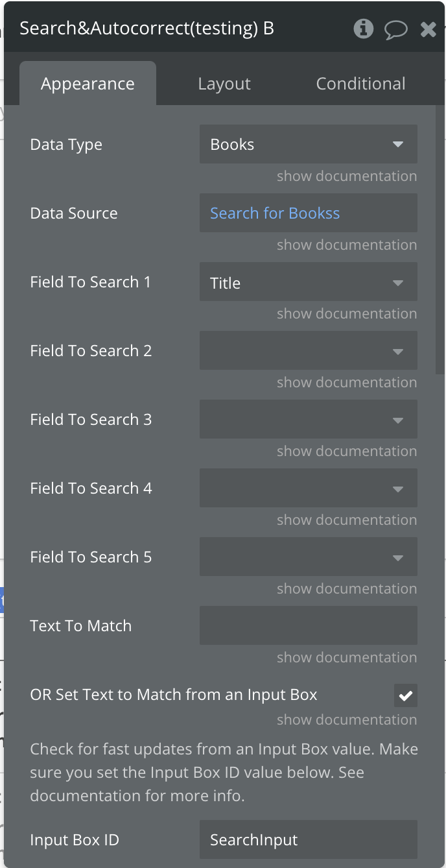Show documentation for Data Type
This screenshot has height=868, width=446.
[346, 176]
